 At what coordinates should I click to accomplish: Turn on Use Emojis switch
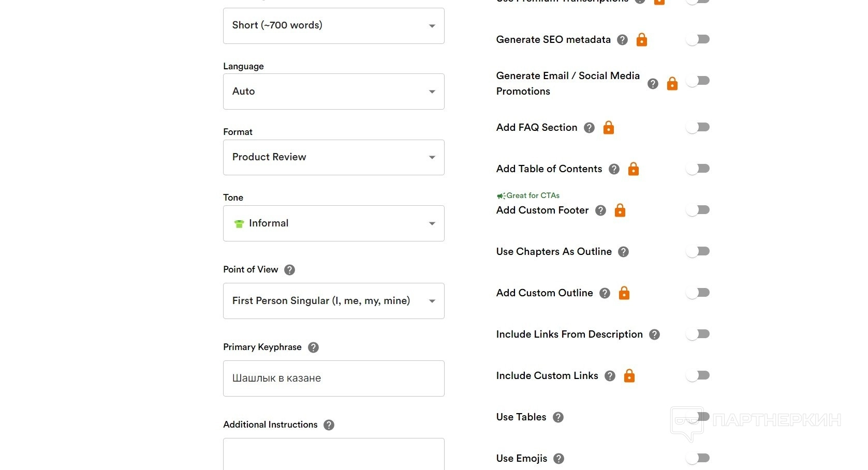coord(698,458)
